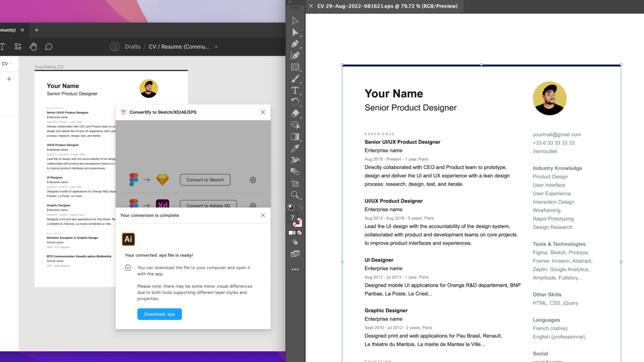Click the fill color swatch with question mark
The image size is (644, 362).
coord(292,218)
